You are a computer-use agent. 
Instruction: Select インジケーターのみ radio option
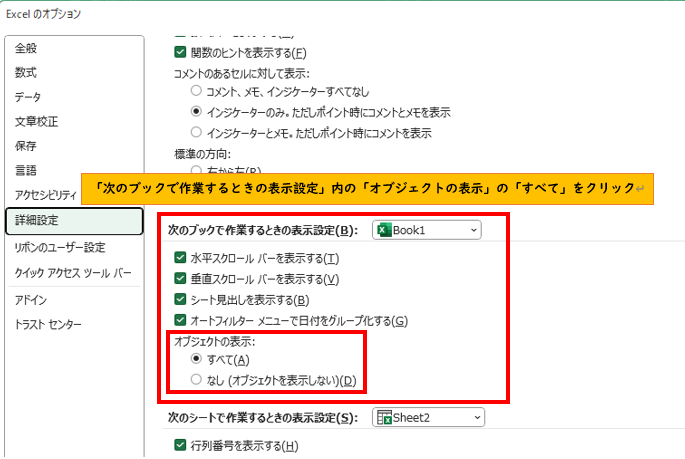pyautogui.click(x=196, y=111)
